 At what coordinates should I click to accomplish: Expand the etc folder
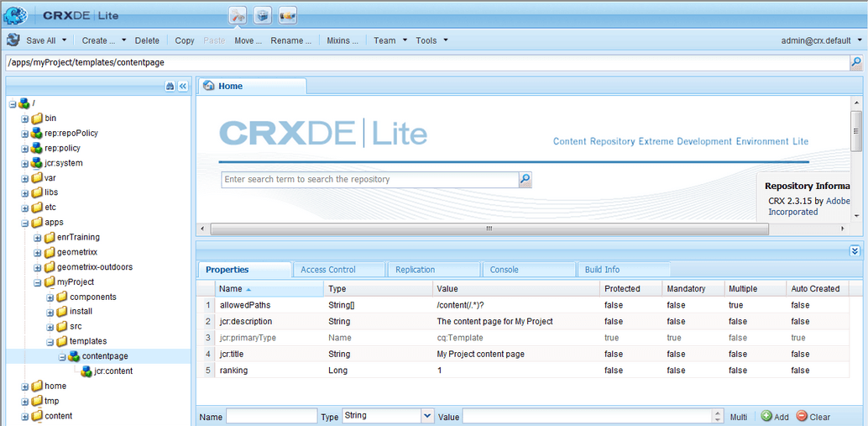[24, 208]
